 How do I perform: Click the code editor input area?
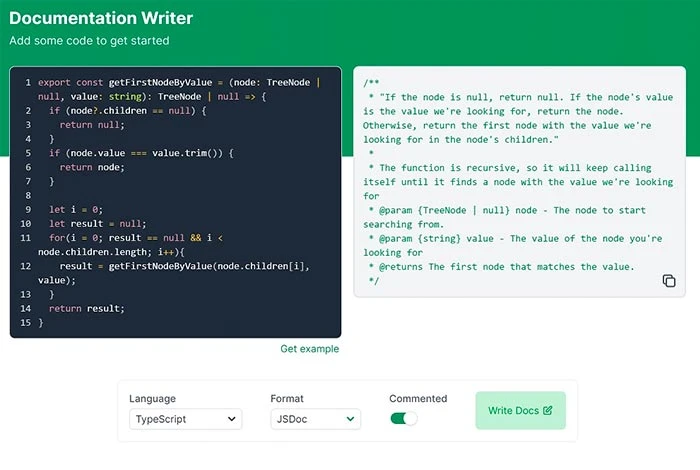click(x=175, y=202)
